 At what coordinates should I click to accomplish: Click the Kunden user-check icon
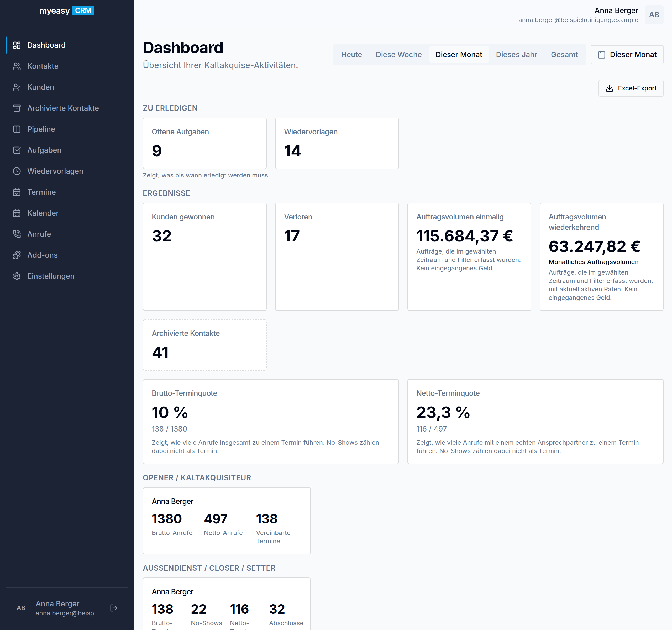pos(17,87)
